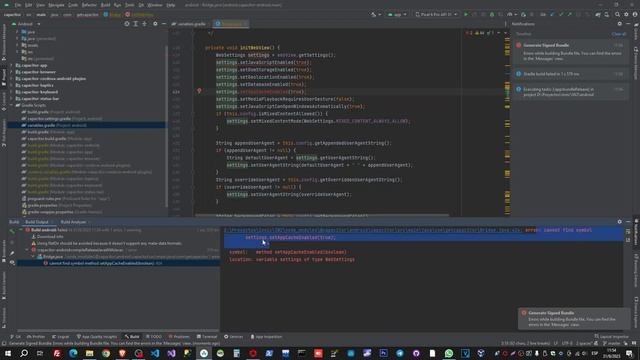Open the Problems tool window

pyautogui.click(x=179, y=337)
